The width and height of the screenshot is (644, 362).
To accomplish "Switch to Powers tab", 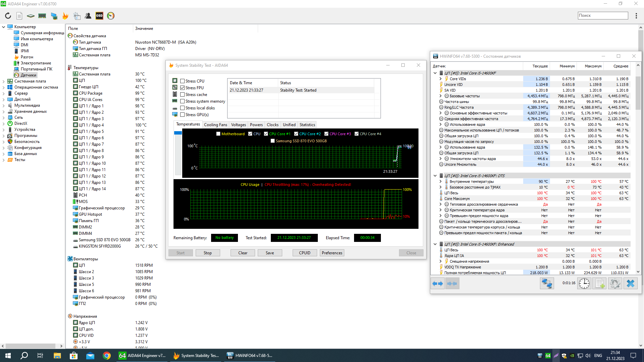I will 256,125.
